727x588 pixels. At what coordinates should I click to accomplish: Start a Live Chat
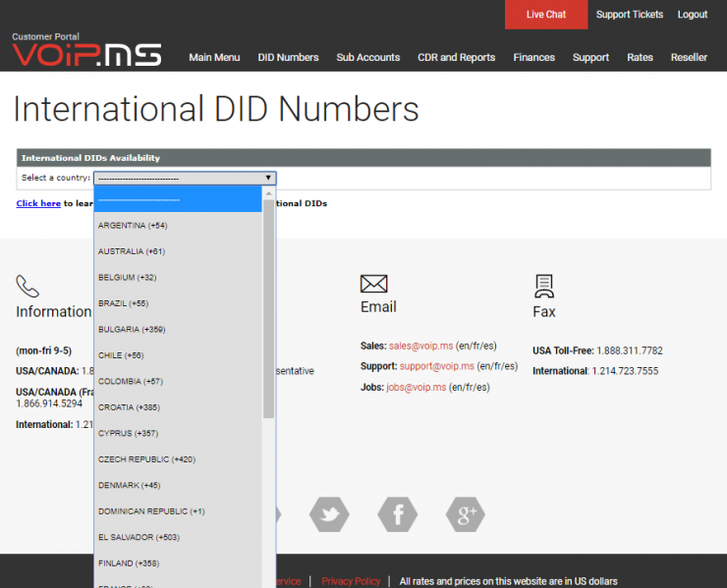click(546, 15)
